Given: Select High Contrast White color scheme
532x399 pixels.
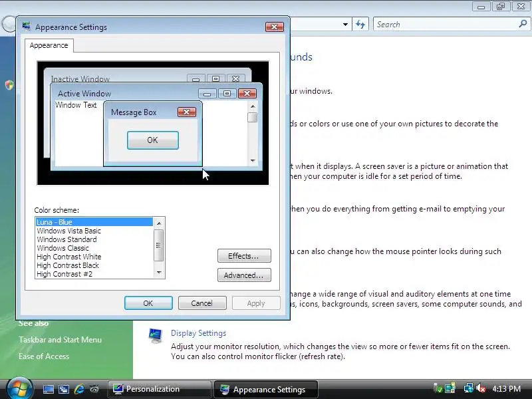Looking at the screenshot, I should pos(94,257).
